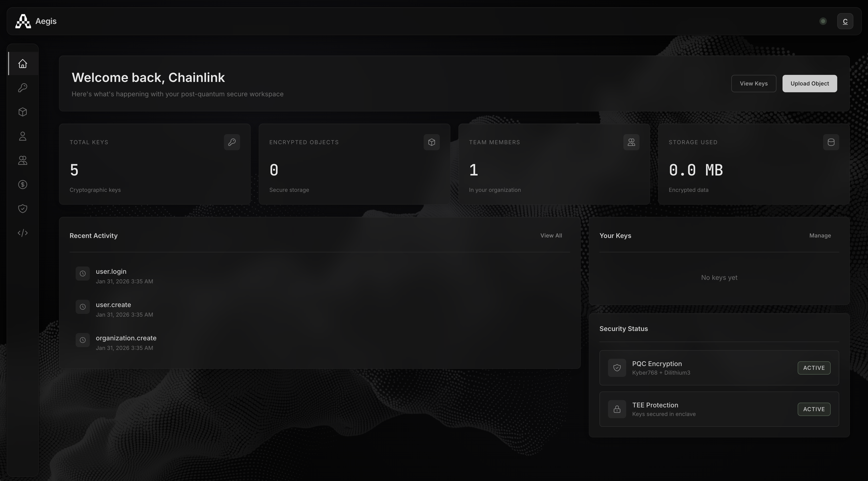Click the key icon on Total Keys card
868x481 pixels.
coord(232,142)
